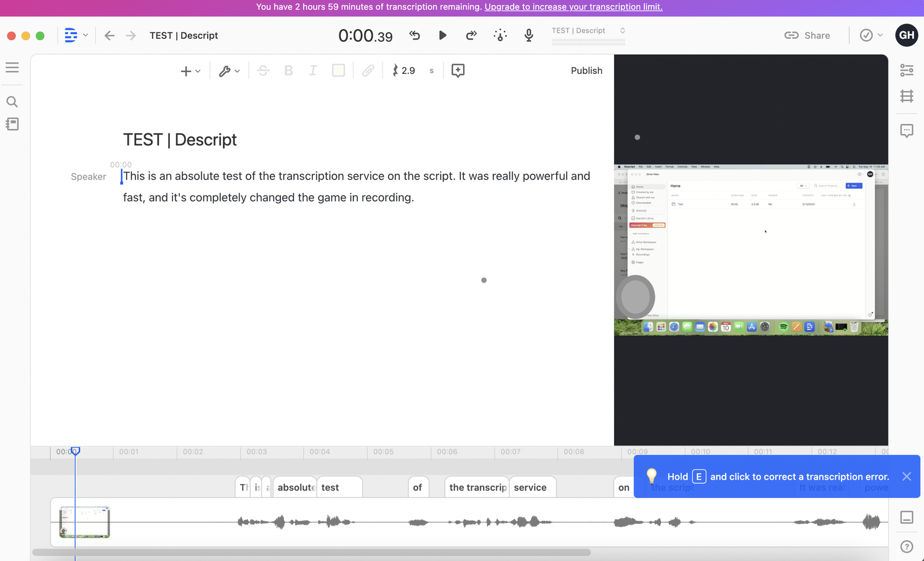Viewport: 924px width, 561px height.
Task: Click the Share button
Action: (x=807, y=35)
